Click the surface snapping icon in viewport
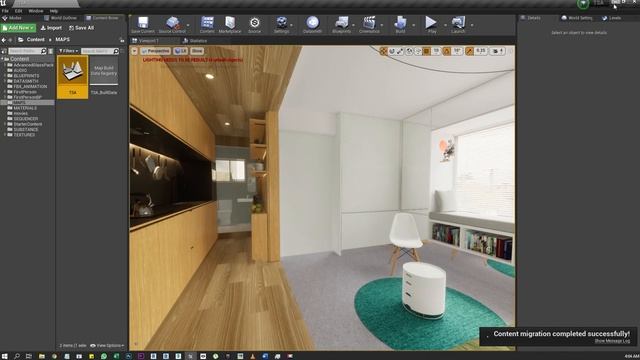The height and width of the screenshot is (360, 640). 418,51
